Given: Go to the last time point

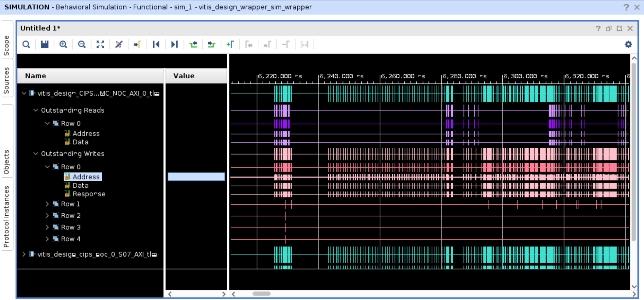Looking at the screenshot, I should 174,44.
